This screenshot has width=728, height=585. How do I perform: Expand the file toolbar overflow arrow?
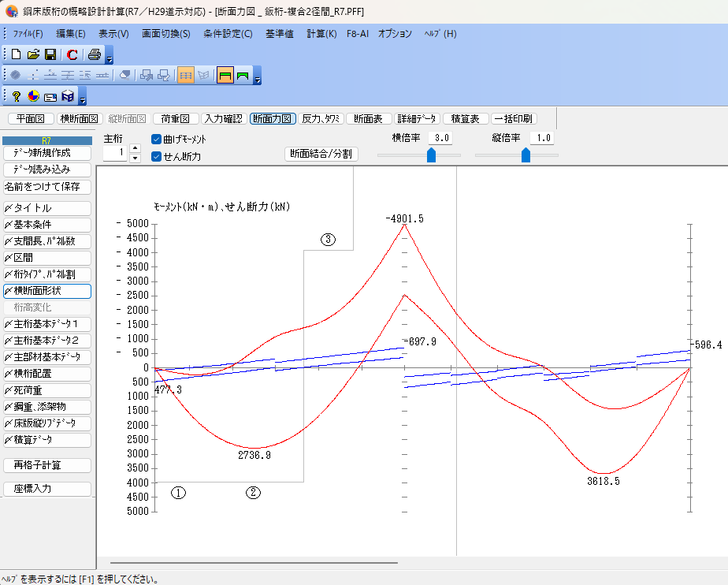tap(110, 55)
